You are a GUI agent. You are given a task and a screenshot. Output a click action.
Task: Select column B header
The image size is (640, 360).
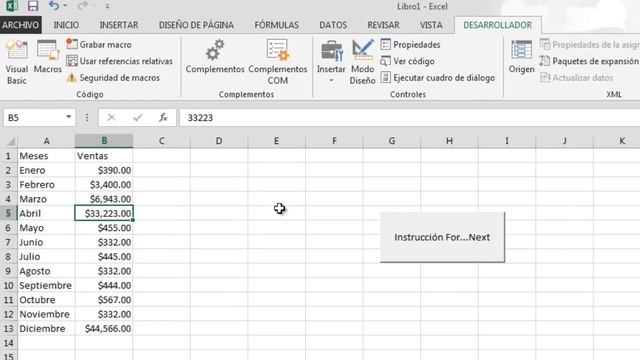pyautogui.click(x=104, y=141)
